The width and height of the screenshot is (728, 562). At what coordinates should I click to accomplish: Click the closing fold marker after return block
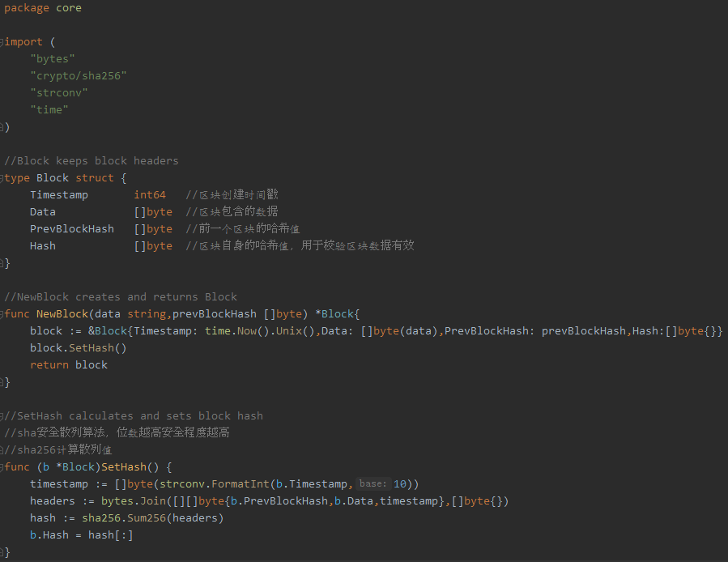2,381
